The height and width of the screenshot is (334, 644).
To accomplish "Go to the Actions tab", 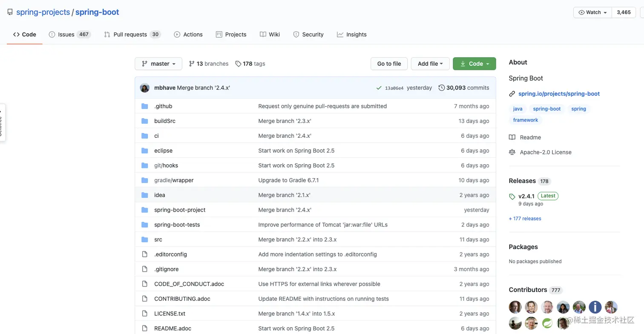I will coord(188,35).
